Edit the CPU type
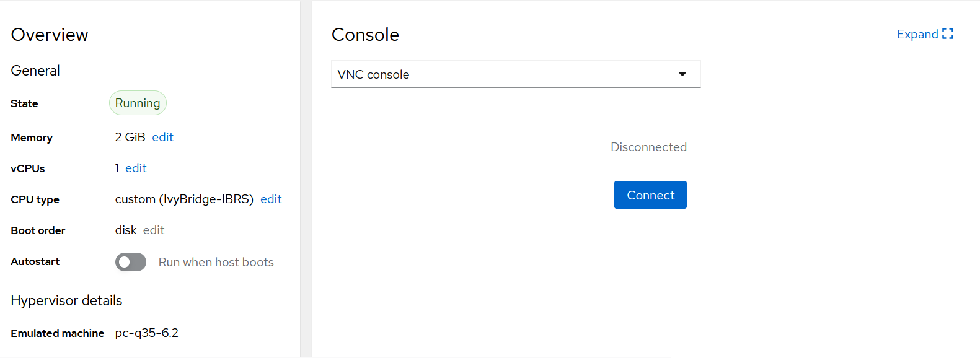This screenshot has height=358, width=980. click(271, 199)
